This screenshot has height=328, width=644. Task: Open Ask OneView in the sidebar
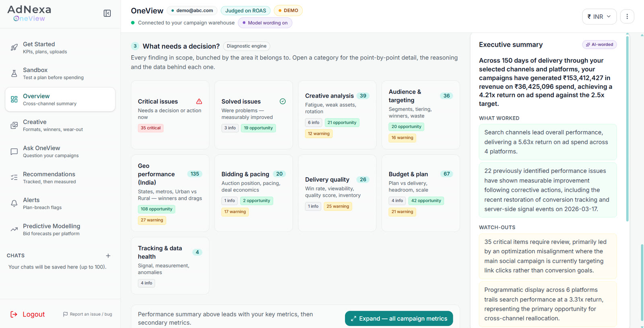[x=60, y=152]
